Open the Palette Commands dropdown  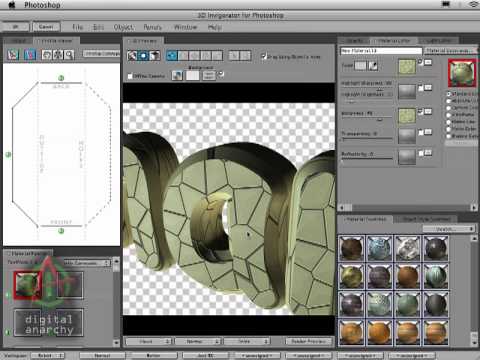tap(87, 263)
